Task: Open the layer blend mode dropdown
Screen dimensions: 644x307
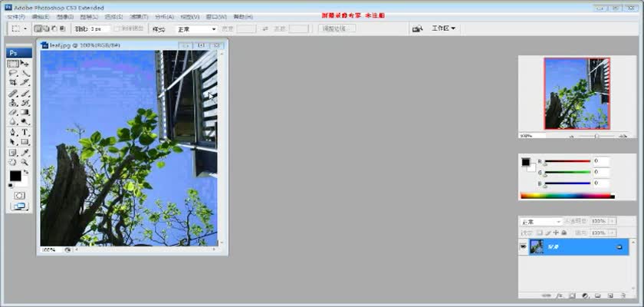Action: coord(541,221)
